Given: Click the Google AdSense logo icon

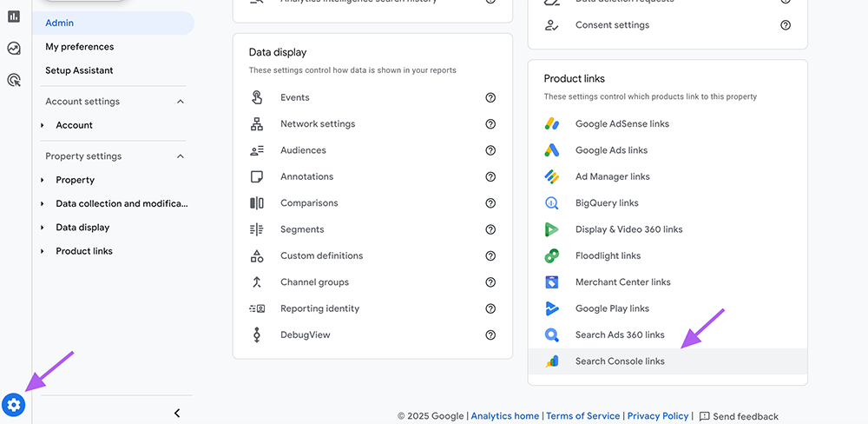Looking at the screenshot, I should [552, 124].
